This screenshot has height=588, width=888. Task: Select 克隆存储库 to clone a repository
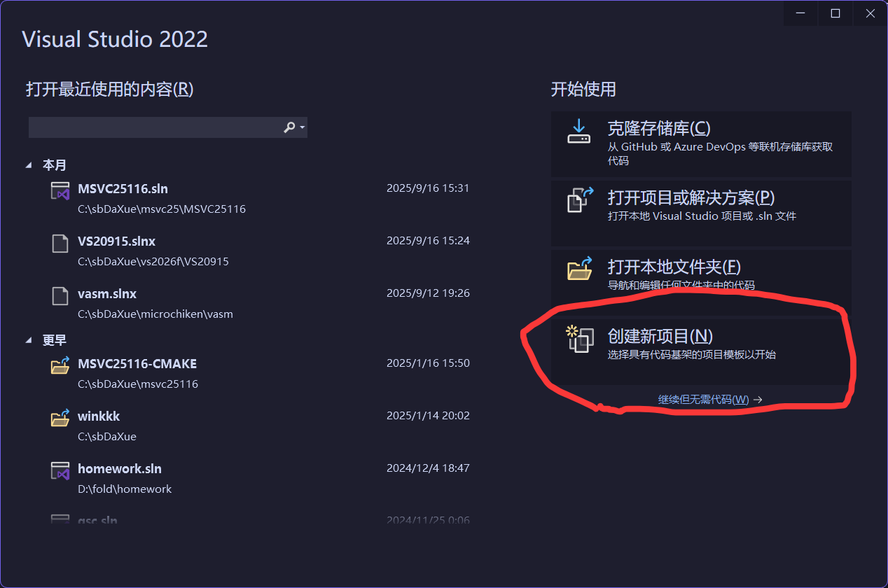[658, 129]
